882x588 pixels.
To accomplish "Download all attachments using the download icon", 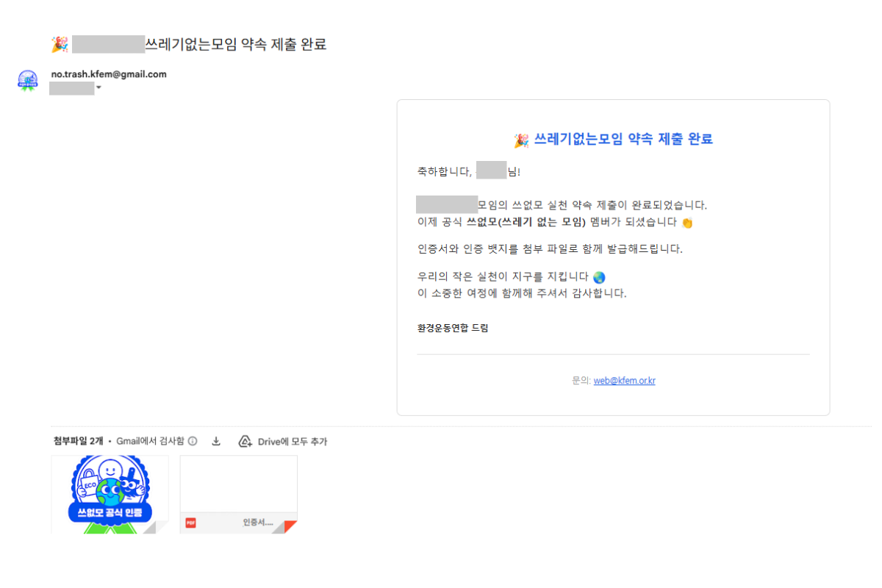I will pyautogui.click(x=216, y=442).
